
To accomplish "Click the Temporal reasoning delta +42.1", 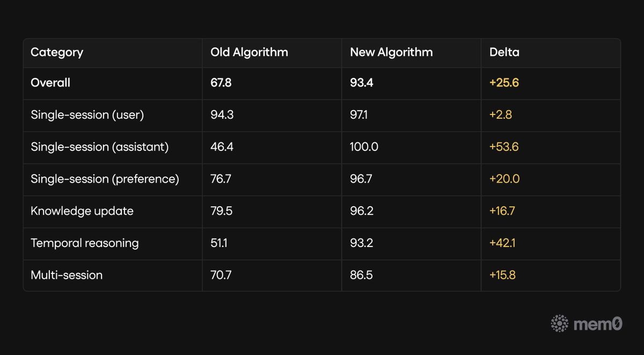I will pyautogui.click(x=502, y=243).
